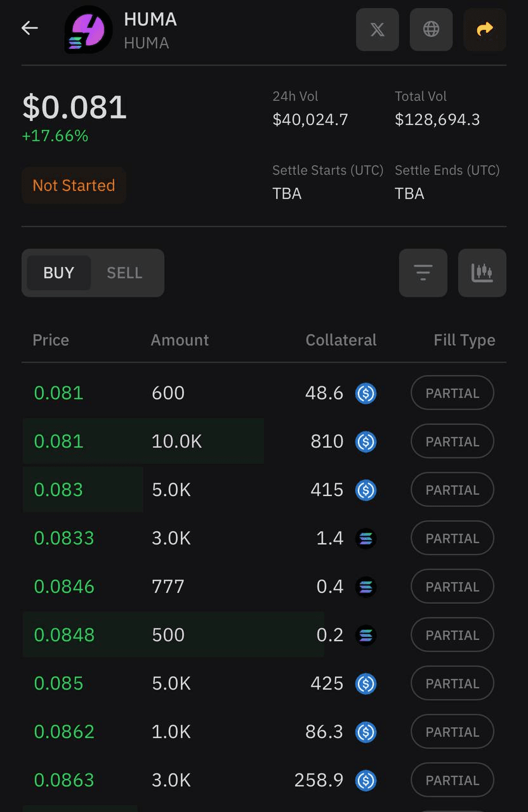Click the amount 500 cell
Screen dimensions: 528x812
[168, 635]
